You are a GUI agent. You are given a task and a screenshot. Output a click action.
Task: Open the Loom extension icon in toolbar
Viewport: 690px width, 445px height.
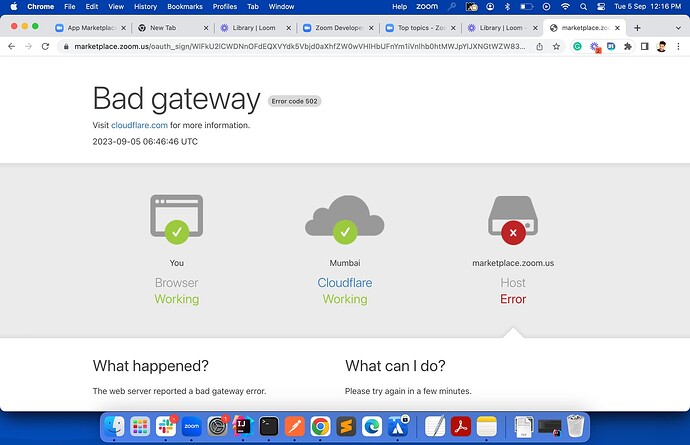pos(595,47)
